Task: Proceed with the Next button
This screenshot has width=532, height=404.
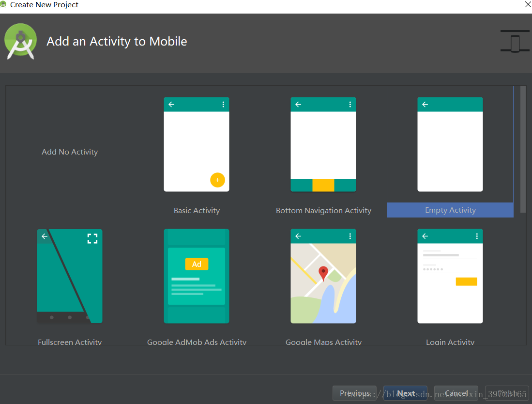Action: [406, 393]
